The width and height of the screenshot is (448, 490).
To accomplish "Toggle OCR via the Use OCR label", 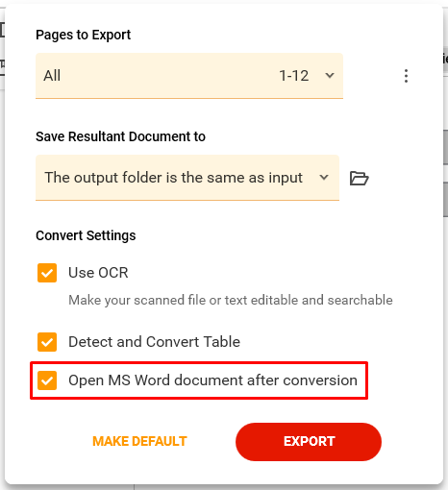I will pos(98,273).
